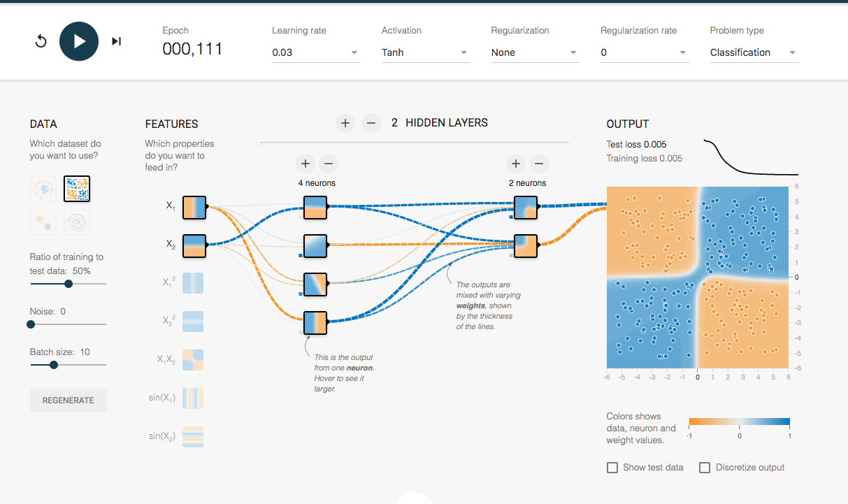Adjust the Noise slider handle

(31, 324)
